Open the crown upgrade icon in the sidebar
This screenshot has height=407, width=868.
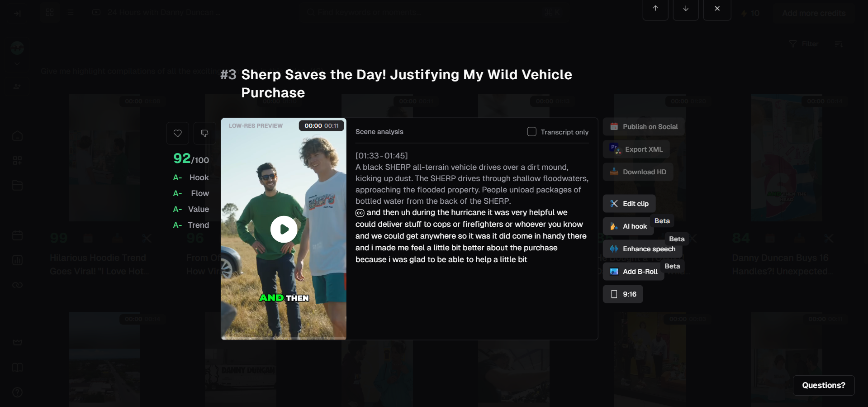click(17, 342)
